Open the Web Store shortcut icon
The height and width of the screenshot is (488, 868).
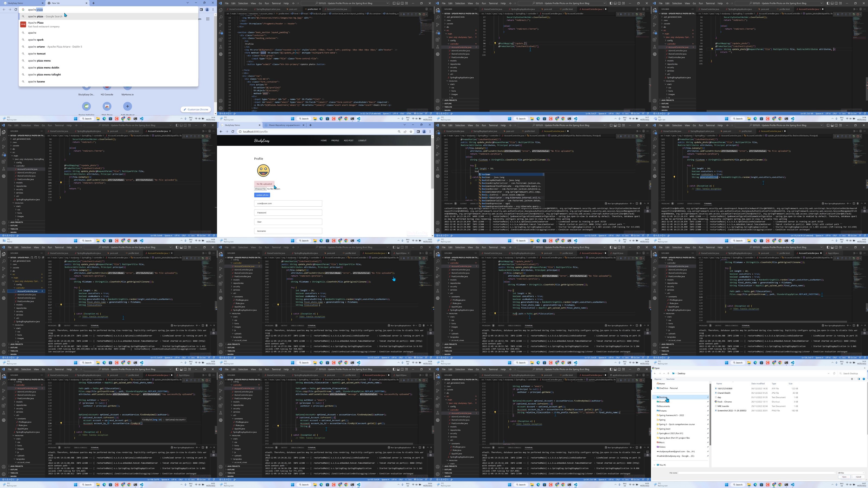coord(107,107)
